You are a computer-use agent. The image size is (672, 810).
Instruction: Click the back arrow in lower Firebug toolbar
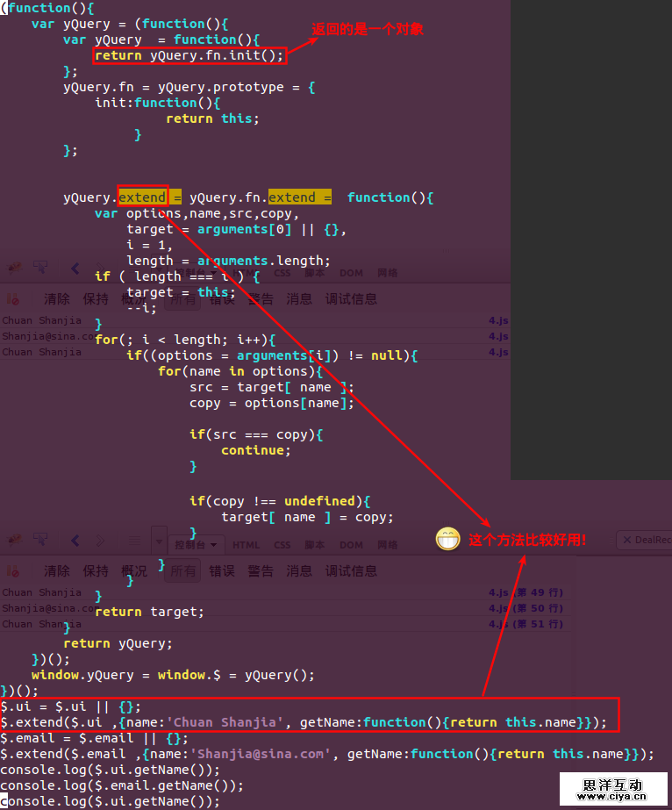click(x=75, y=541)
